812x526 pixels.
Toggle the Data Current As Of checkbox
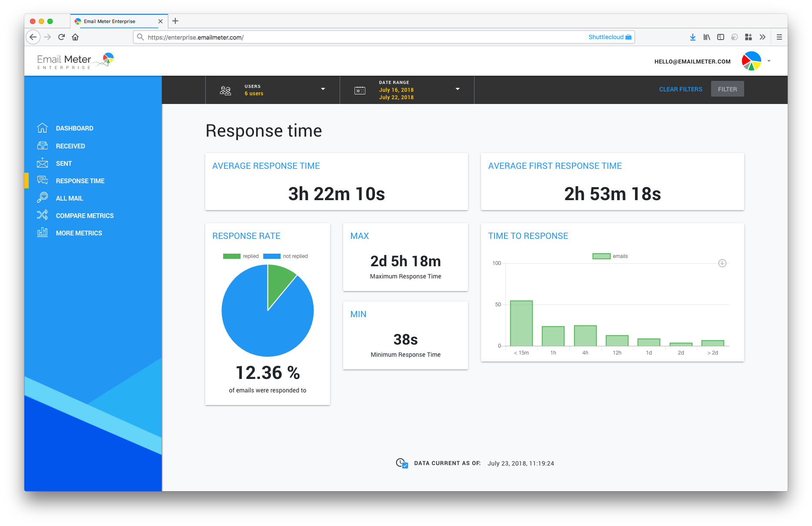pyautogui.click(x=405, y=465)
